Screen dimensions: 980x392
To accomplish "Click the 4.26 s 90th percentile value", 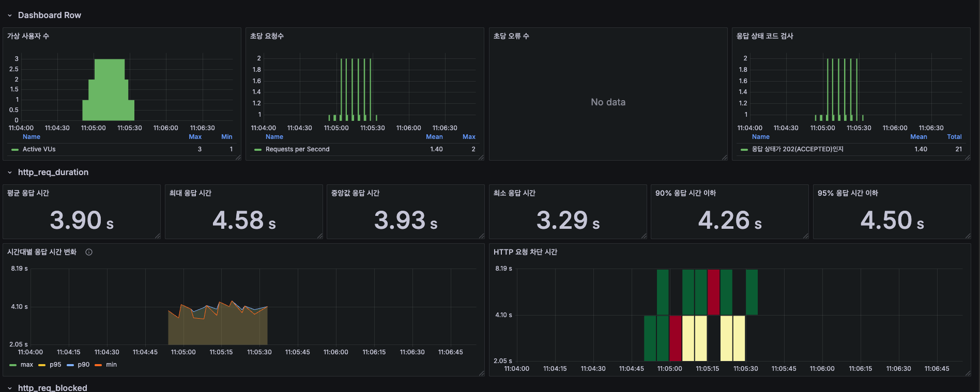I will (x=730, y=221).
